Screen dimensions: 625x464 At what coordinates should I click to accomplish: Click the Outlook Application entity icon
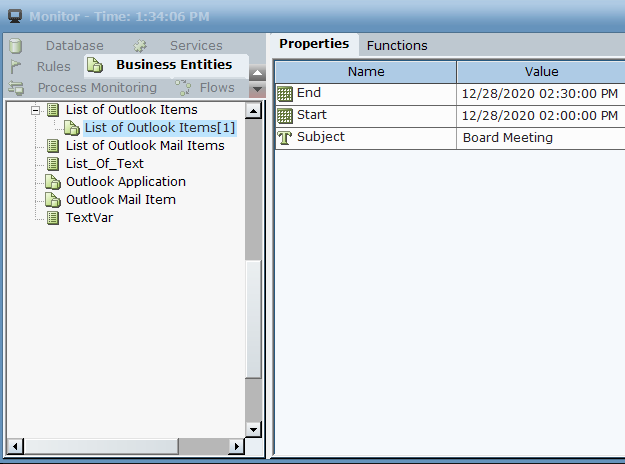[x=54, y=182]
